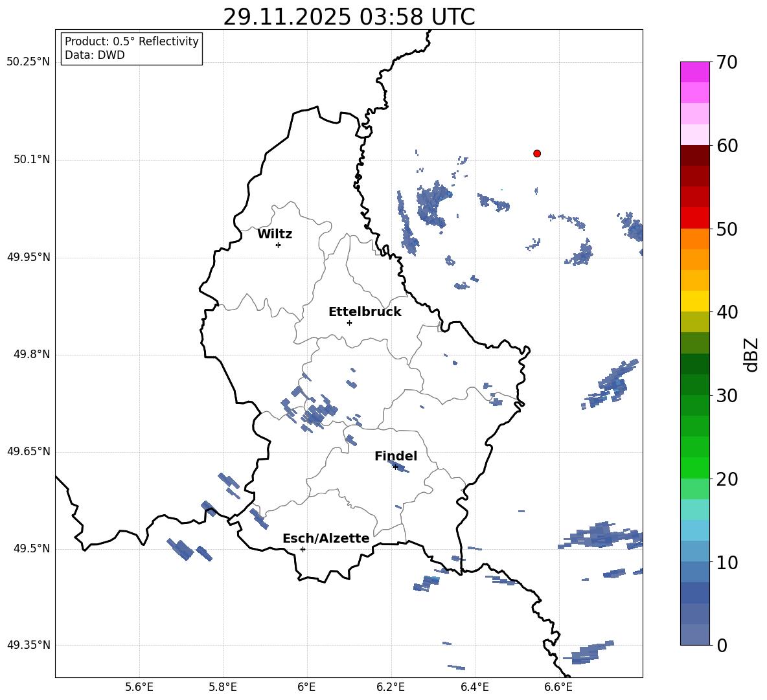Click the 49.5°N latitude label
767x700 pixels.
(x=32, y=548)
